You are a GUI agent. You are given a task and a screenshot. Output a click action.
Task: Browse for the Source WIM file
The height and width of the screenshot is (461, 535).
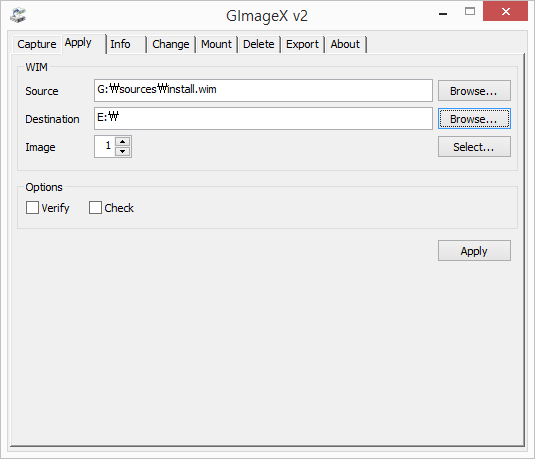[x=474, y=91]
